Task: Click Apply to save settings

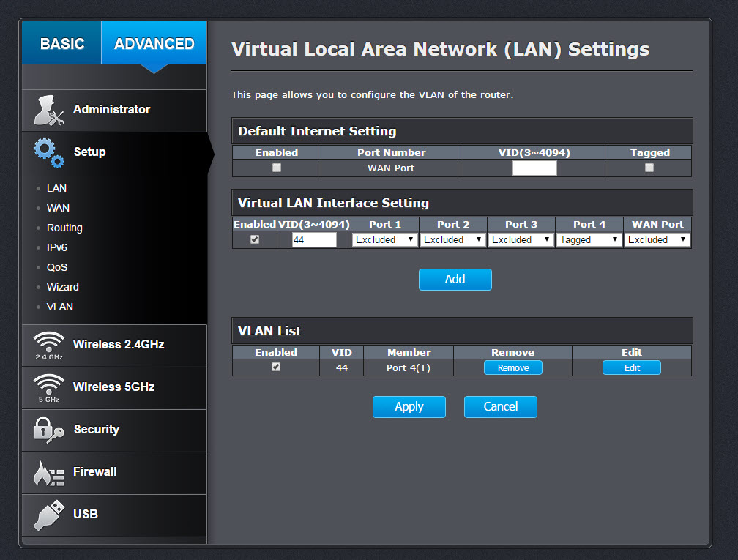Action: pyautogui.click(x=409, y=406)
